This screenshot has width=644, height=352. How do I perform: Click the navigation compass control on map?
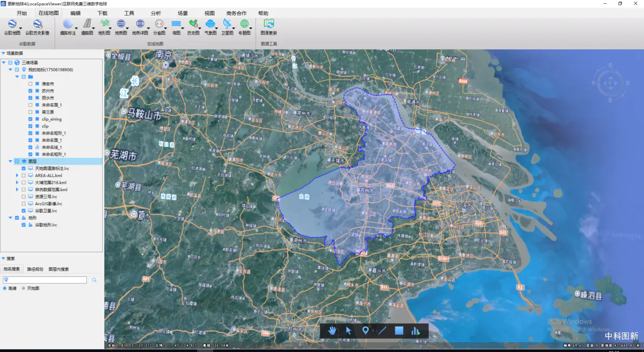(609, 83)
